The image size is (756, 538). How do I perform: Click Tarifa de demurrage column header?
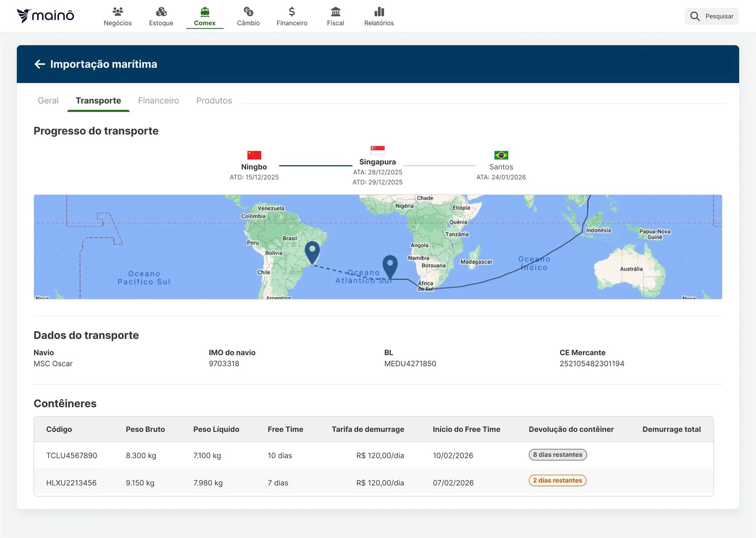[x=368, y=429]
